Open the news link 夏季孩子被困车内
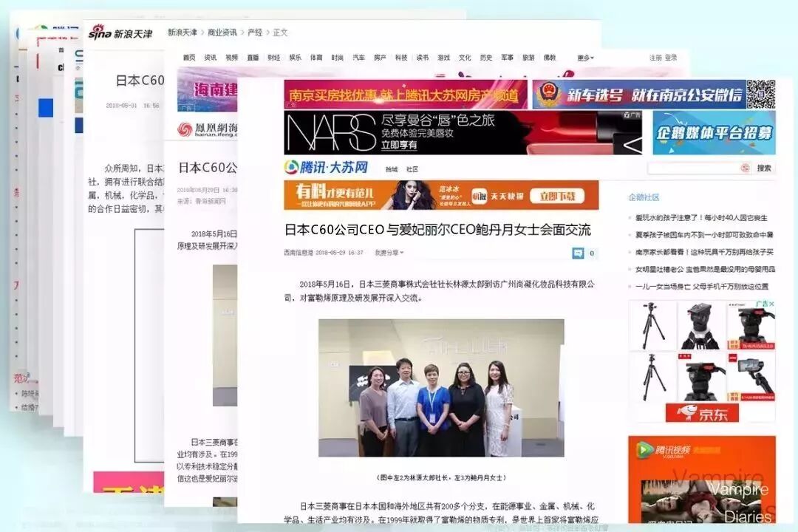 tap(704, 235)
